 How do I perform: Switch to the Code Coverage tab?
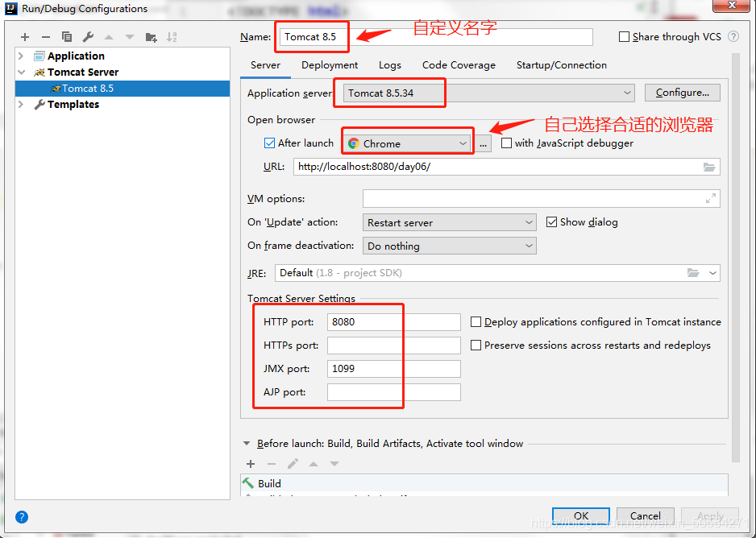point(459,65)
